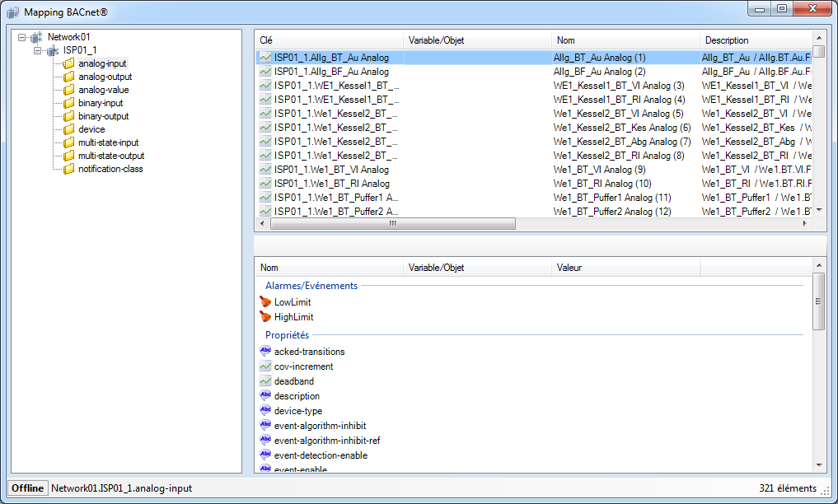This screenshot has width=838, height=504.
Task: Click the cov-increment analog chart icon
Action: coord(265,366)
